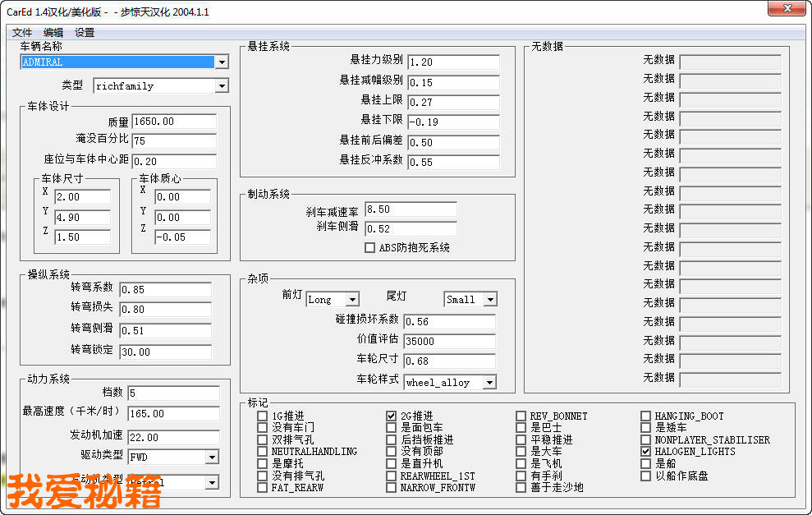Expand the 前灯 Long dropdown

click(352, 300)
